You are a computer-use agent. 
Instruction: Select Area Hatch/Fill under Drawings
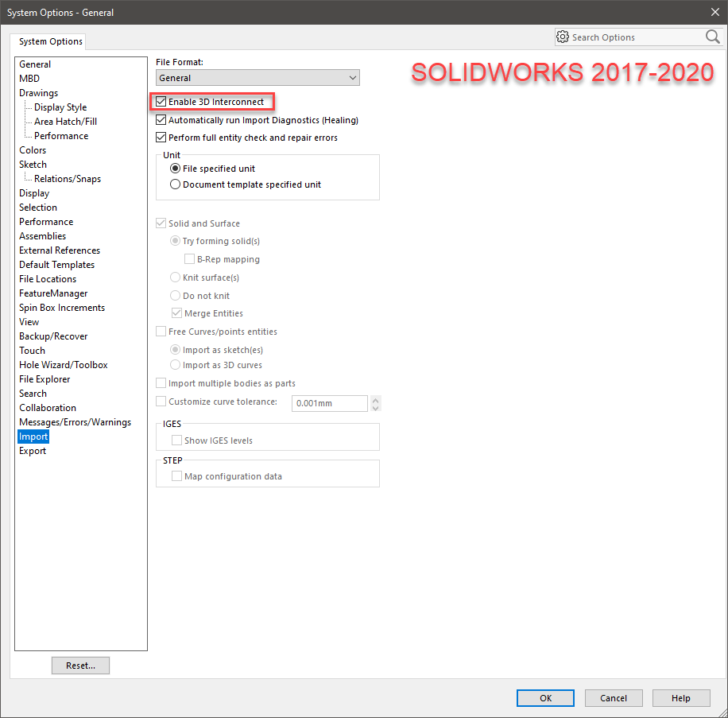(x=65, y=122)
